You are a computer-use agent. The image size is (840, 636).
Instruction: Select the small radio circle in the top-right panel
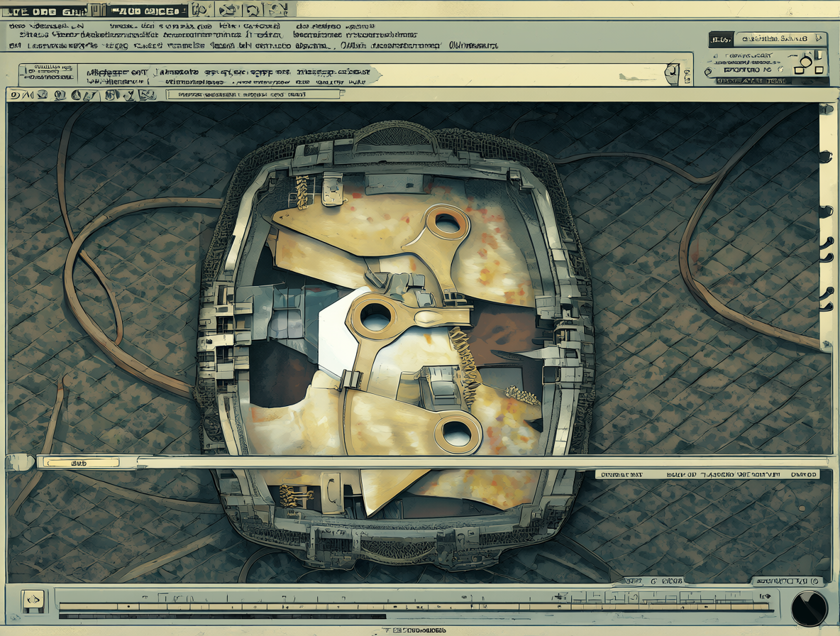point(707,71)
